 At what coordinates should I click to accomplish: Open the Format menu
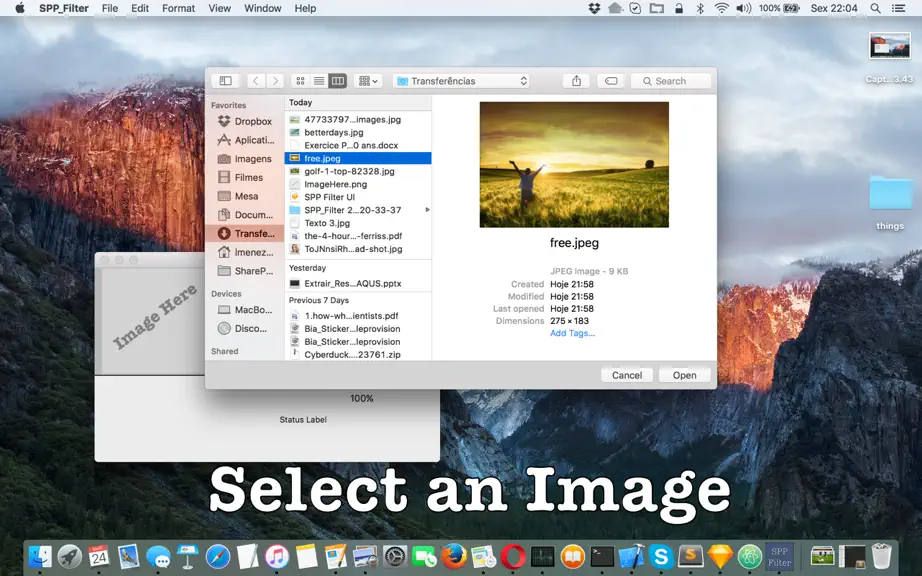click(178, 8)
